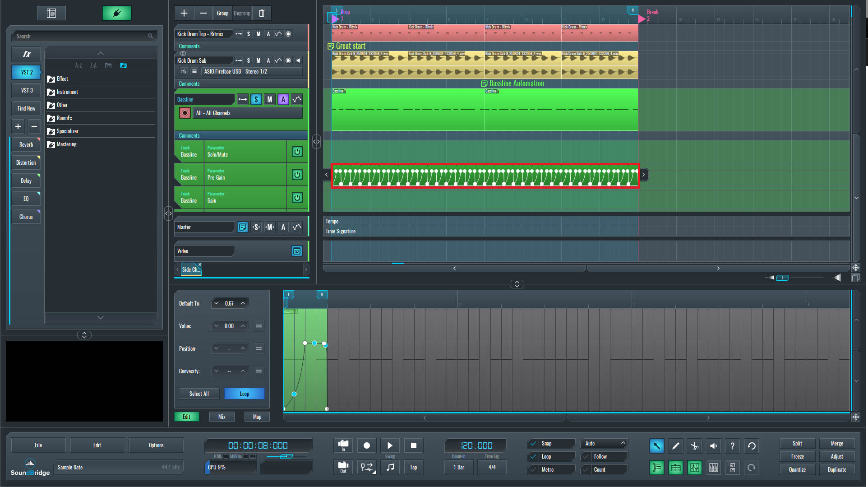Toggle the automation waveform view icon
The width and height of the screenshot is (868, 487).
(695, 468)
